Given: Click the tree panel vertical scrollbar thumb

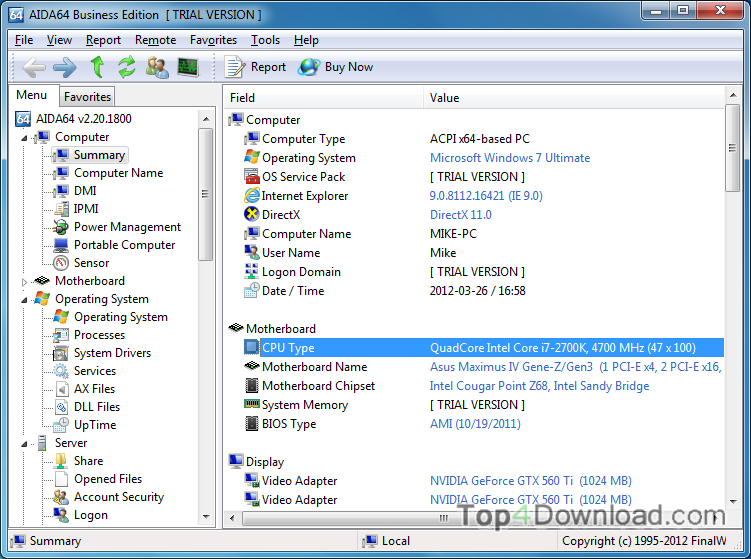Looking at the screenshot, I should pos(205,194).
